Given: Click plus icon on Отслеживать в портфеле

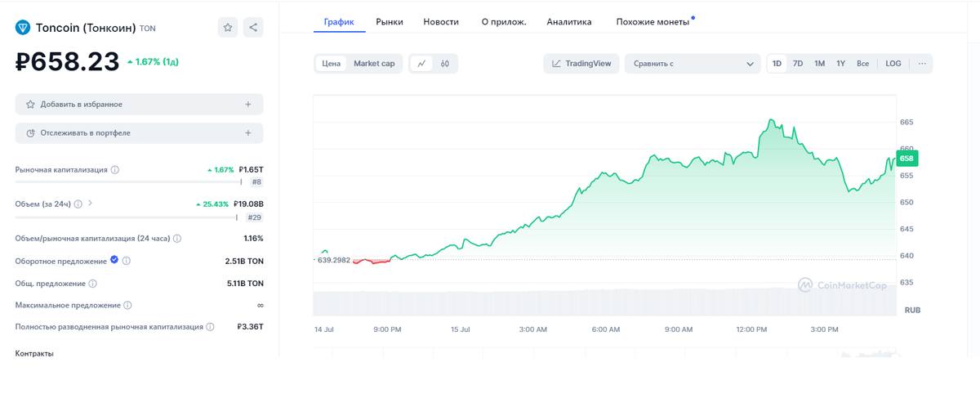Looking at the screenshot, I should tap(248, 132).
